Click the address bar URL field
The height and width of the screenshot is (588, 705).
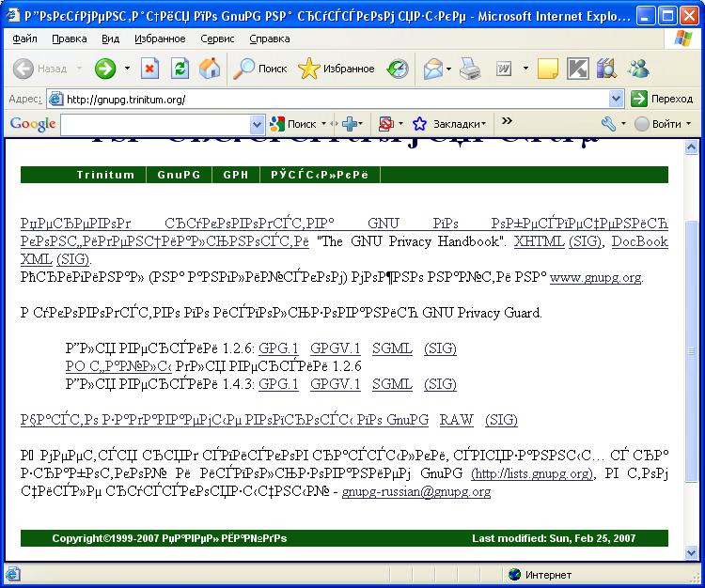click(337, 100)
